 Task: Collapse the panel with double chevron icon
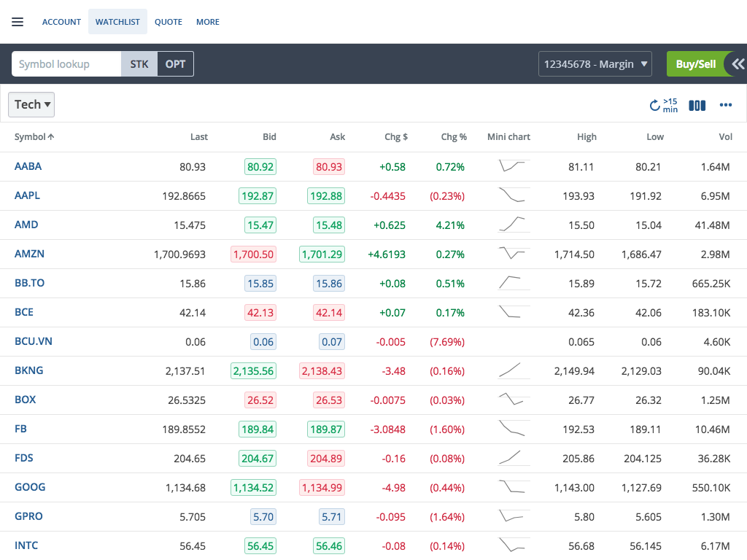coord(738,64)
